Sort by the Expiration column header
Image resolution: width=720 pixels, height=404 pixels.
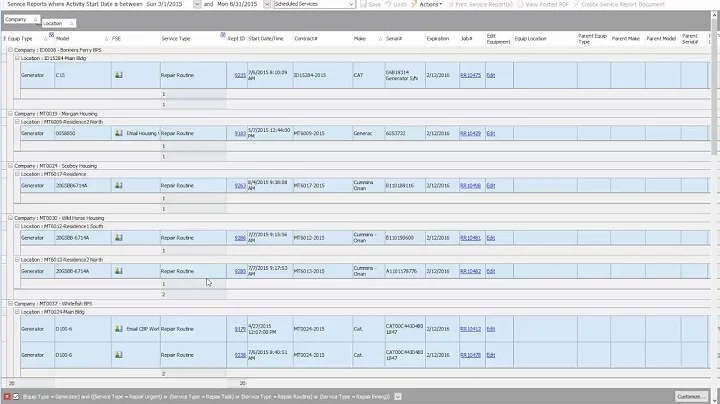442,39
